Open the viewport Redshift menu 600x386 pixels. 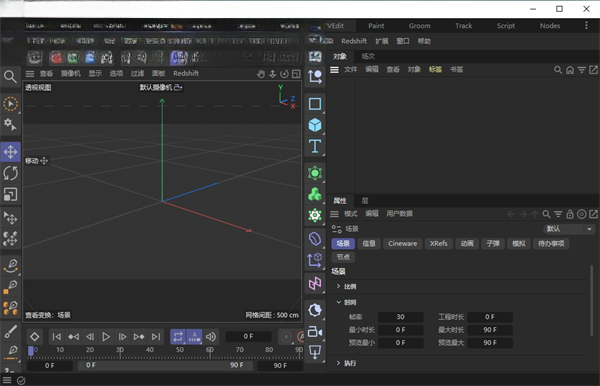point(186,73)
